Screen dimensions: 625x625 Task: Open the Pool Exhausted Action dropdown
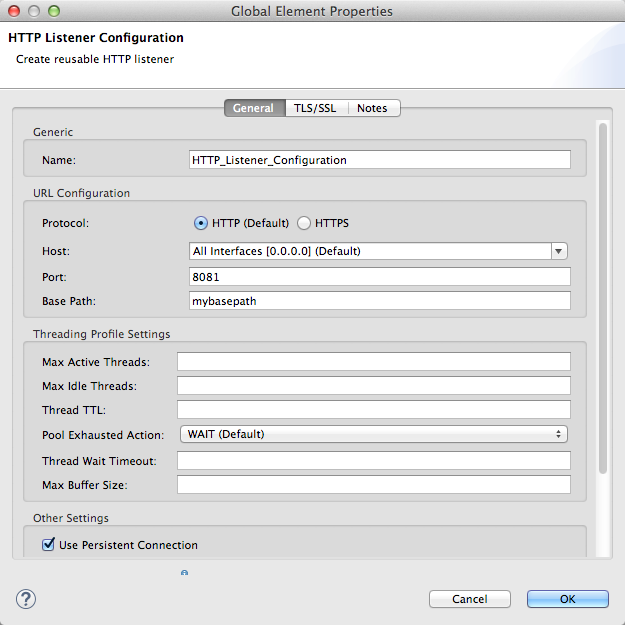tap(372, 434)
